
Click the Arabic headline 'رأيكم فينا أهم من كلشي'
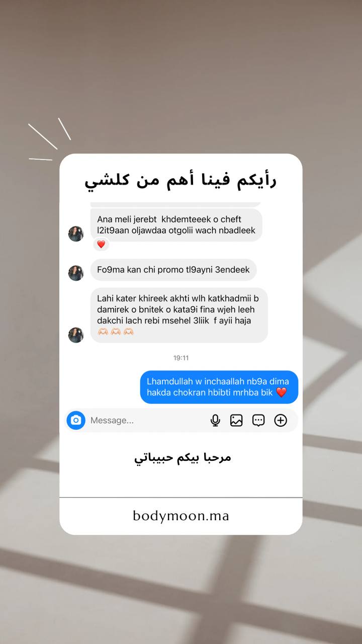pos(181,181)
